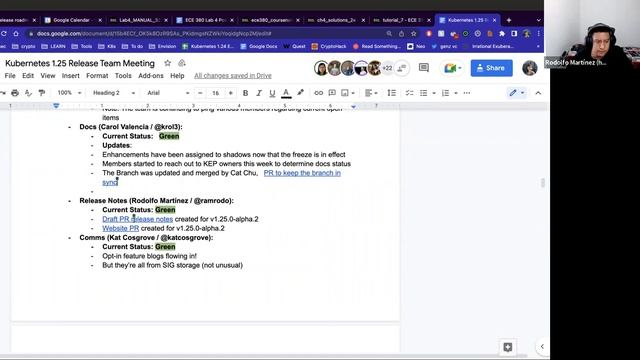Open the File menu

tap(10, 76)
